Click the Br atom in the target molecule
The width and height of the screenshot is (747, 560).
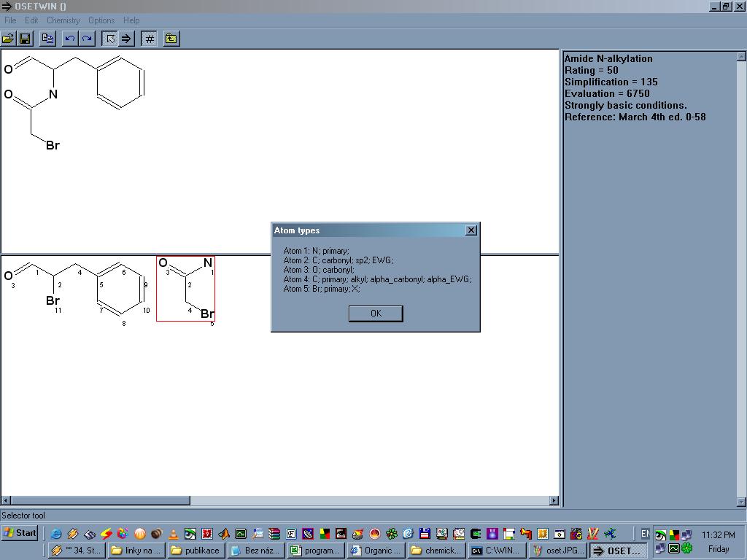[x=53, y=145]
